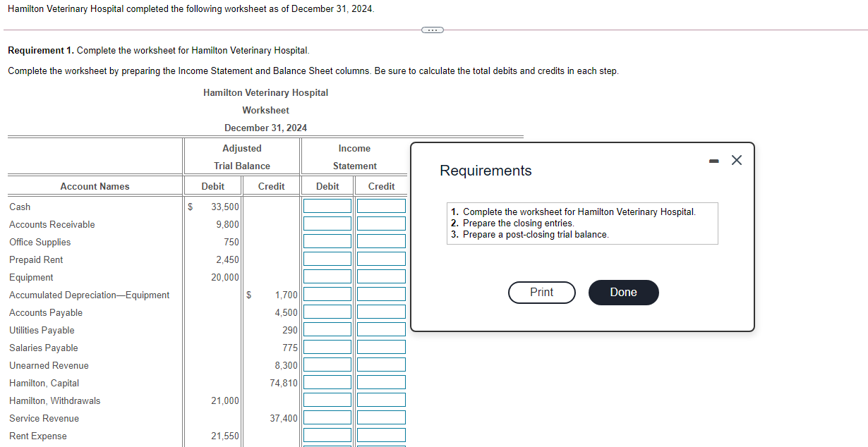This screenshot has width=868, height=447.
Task: Select Unearned Revenue Income Statement debit field
Action: click(x=327, y=365)
